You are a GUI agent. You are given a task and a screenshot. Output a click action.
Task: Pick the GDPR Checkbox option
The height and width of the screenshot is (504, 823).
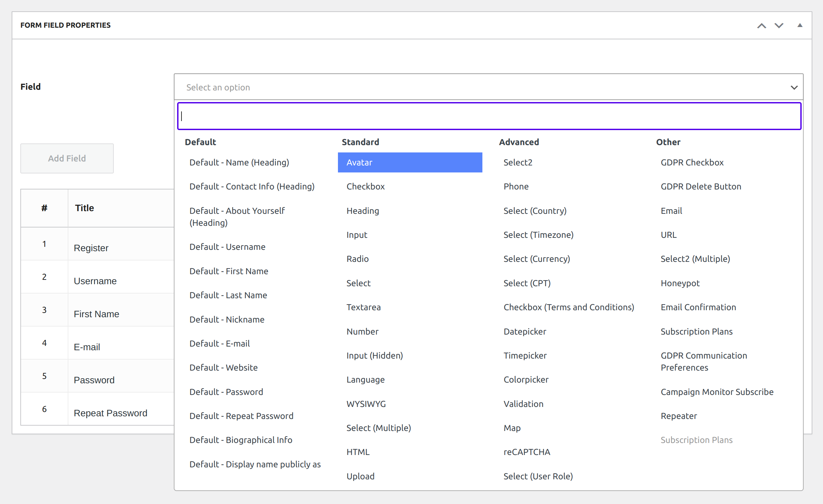coord(692,163)
